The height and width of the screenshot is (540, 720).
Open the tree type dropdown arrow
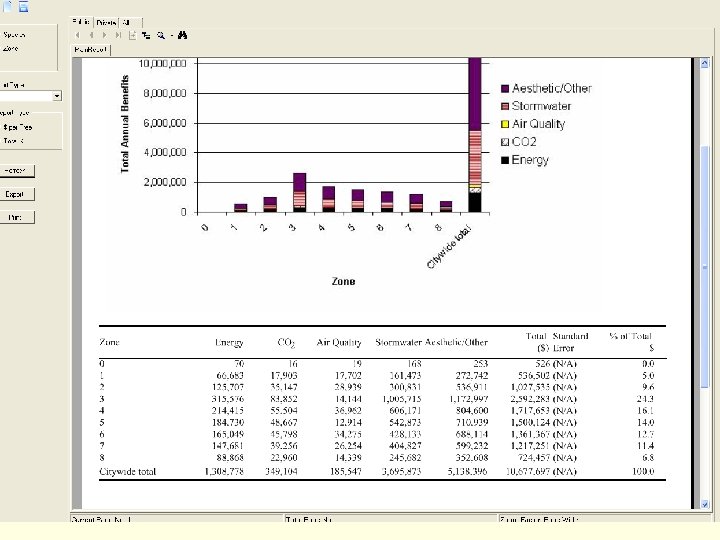57,96
